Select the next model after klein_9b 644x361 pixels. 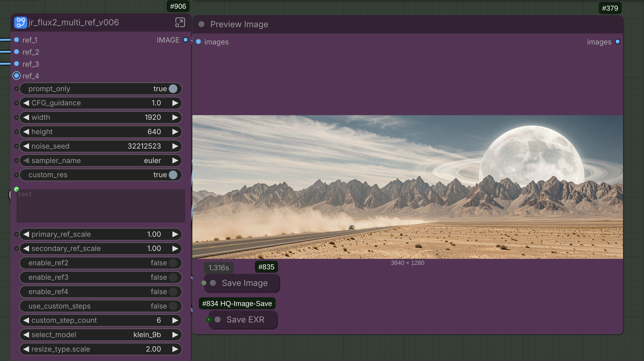click(x=175, y=335)
